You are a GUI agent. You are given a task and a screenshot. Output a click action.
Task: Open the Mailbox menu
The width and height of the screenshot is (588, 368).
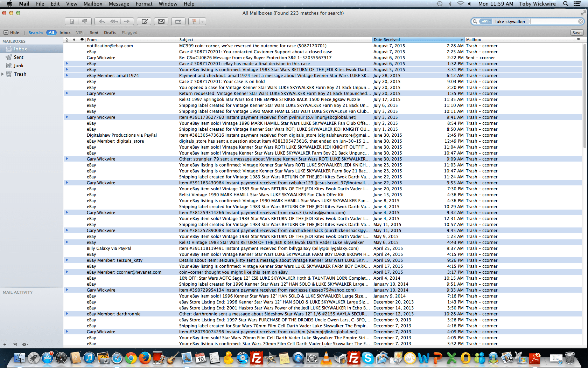[93, 4]
